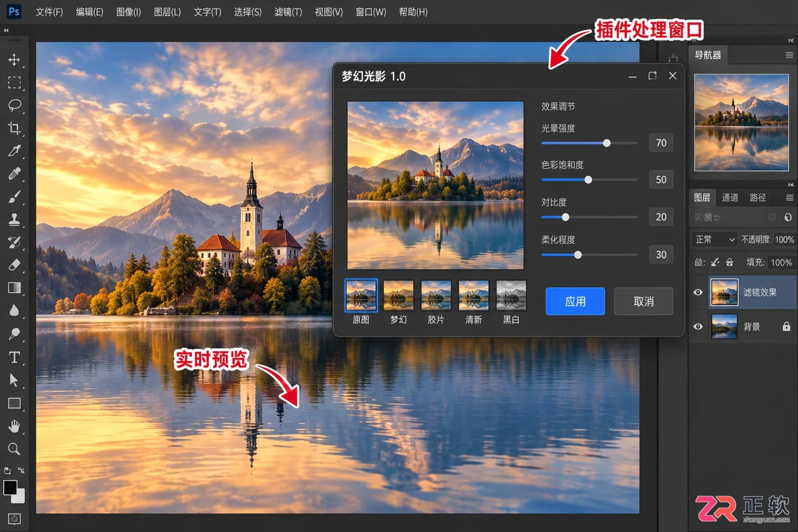Select the Move tool
The height and width of the screenshot is (532, 798).
coord(14,60)
